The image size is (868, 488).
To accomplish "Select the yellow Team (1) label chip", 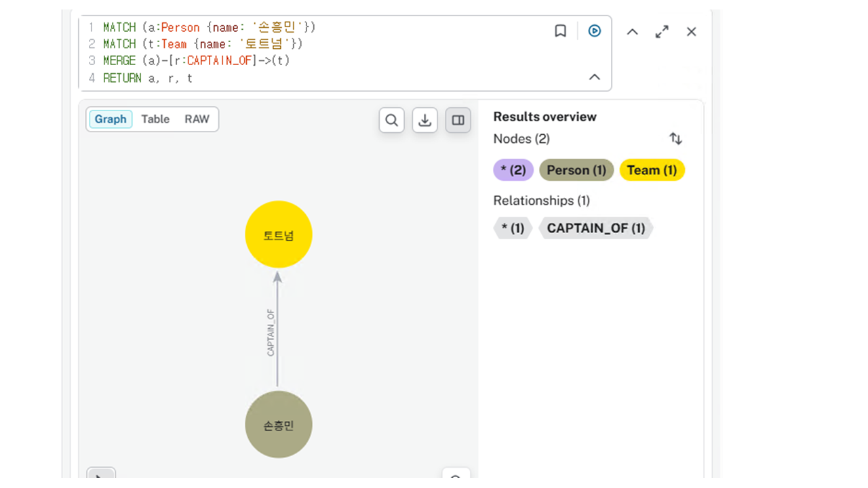I will pyautogui.click(x=652, y=170).
